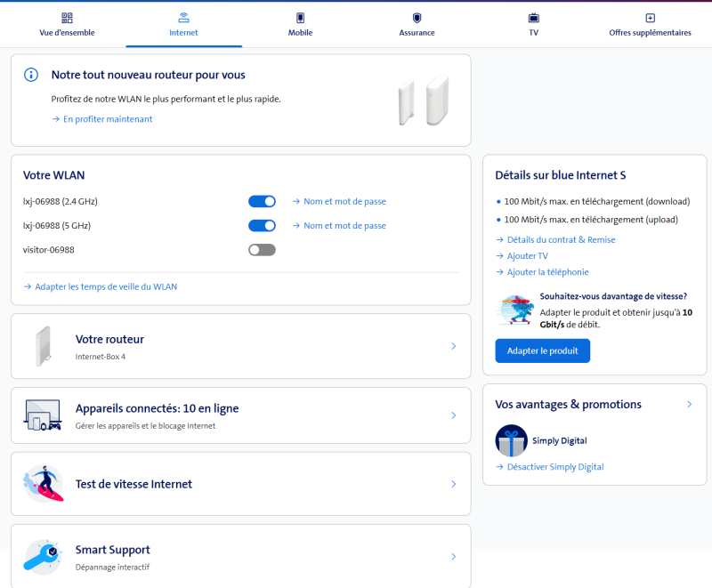Switch to the Internet tab
The width and height of the screenshot is (712, 588).
pyautogui.click(x=183, y=25)
